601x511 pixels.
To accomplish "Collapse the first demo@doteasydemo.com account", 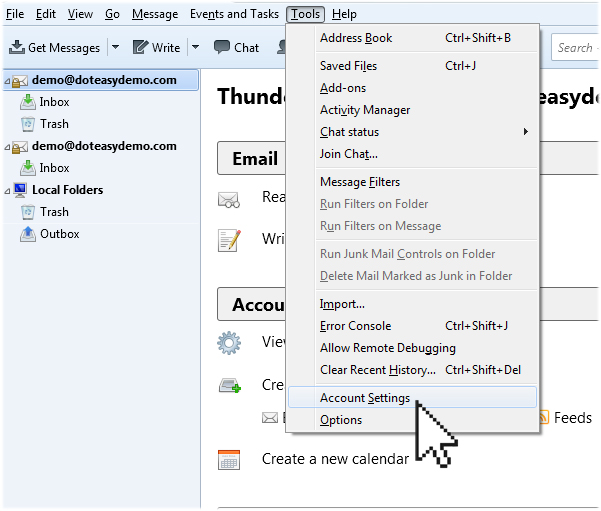I will pyautogui.click(x=7, y=81).
